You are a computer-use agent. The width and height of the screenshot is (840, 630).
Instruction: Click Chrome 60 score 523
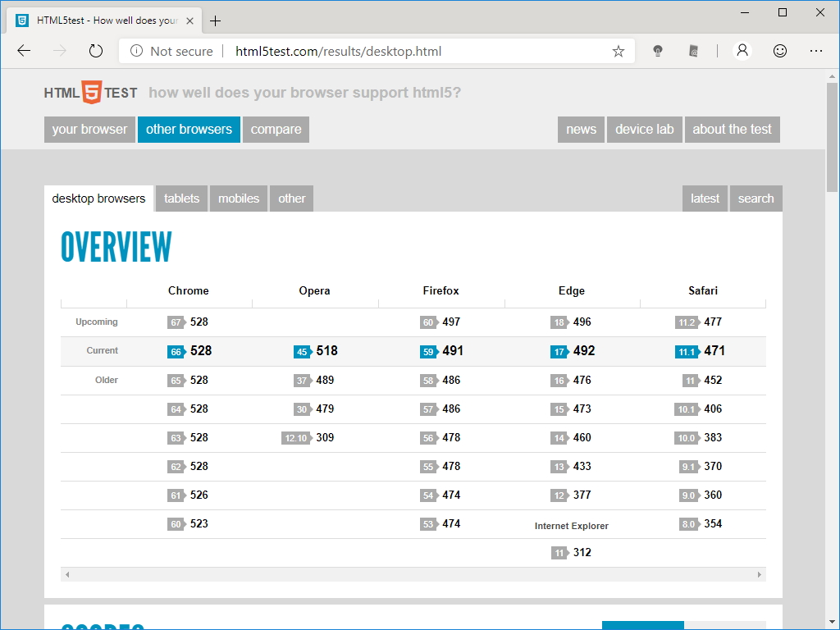pyautogui.click(x=188, y=524)
